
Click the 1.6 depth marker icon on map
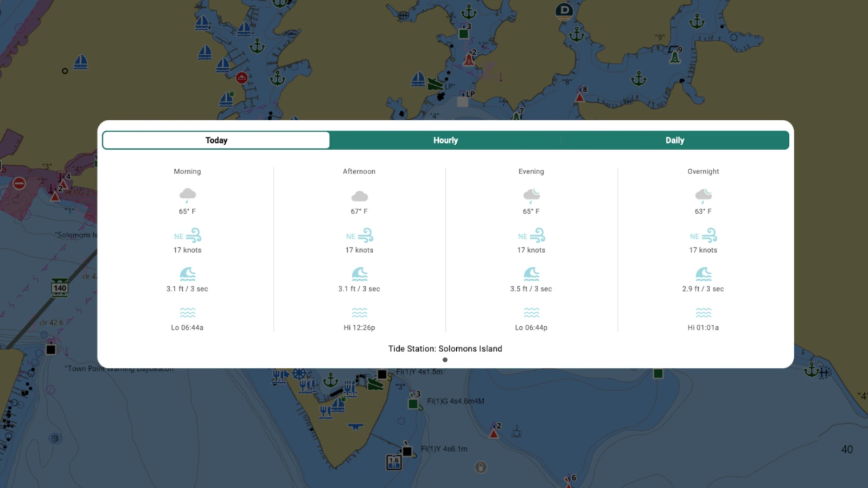click(x=394, y=462)
